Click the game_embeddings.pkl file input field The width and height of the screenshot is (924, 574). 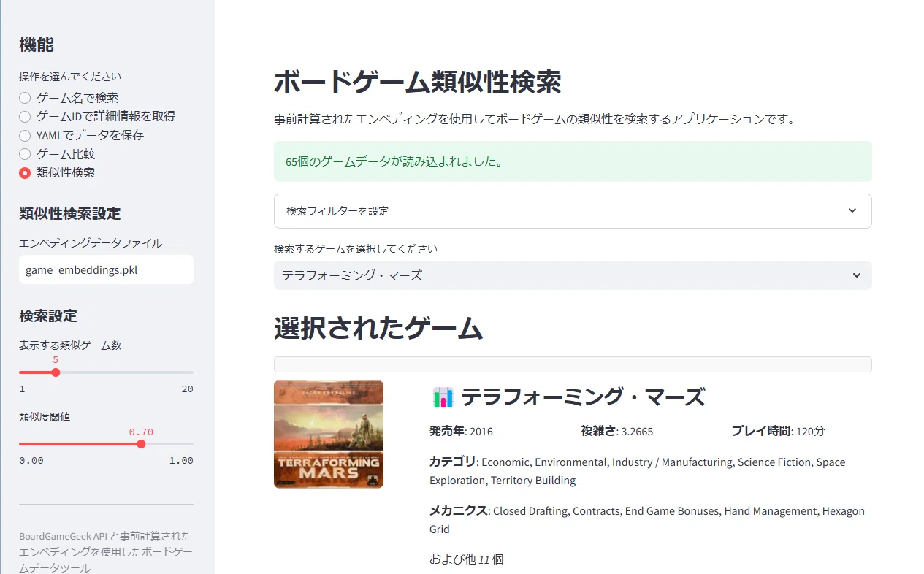point(106,269)
